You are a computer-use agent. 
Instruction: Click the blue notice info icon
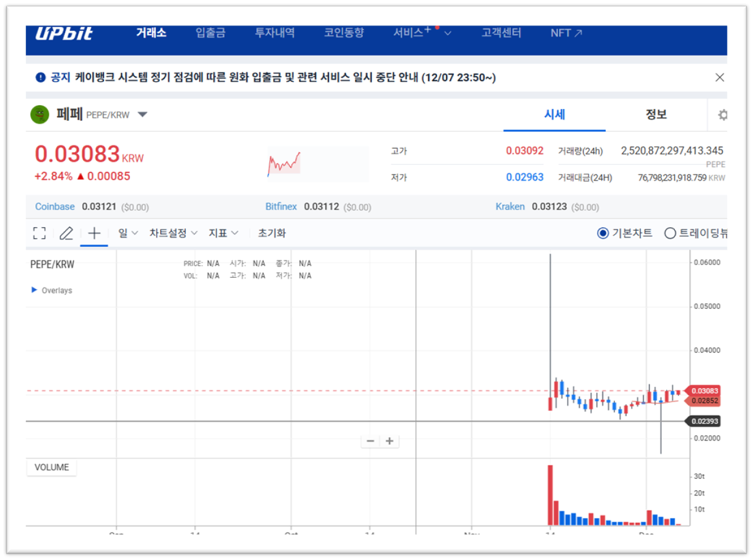(41, 77)
